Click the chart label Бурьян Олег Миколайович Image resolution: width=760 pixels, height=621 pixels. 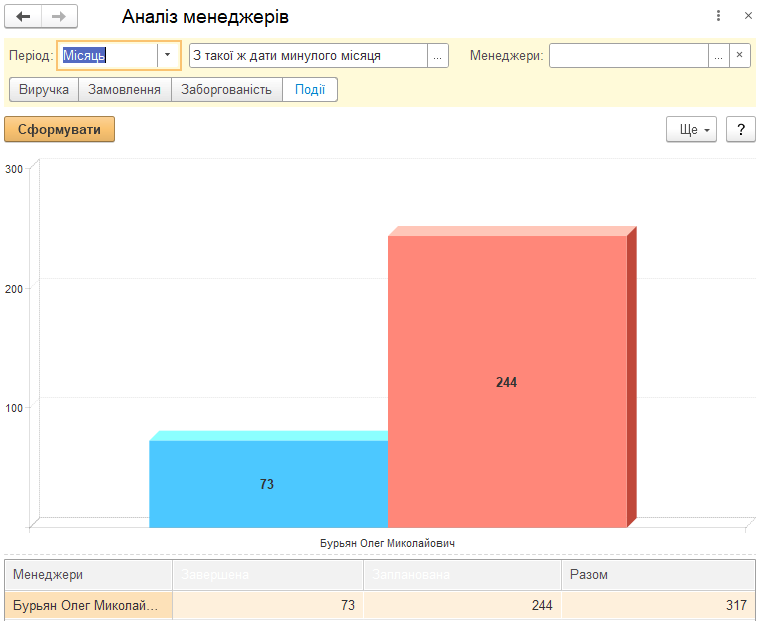(387, 543)
